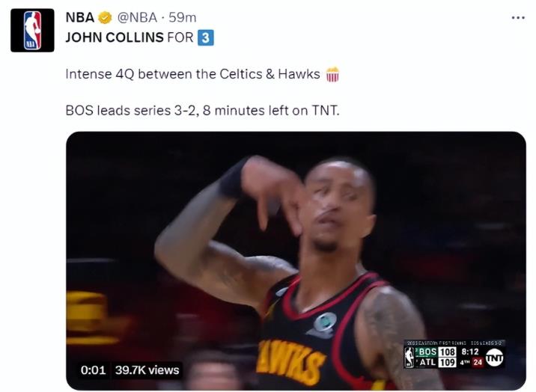Viewport: 536px width, 392px height.
Task: Click the 8:12 game clock
Action: point(470,352)
